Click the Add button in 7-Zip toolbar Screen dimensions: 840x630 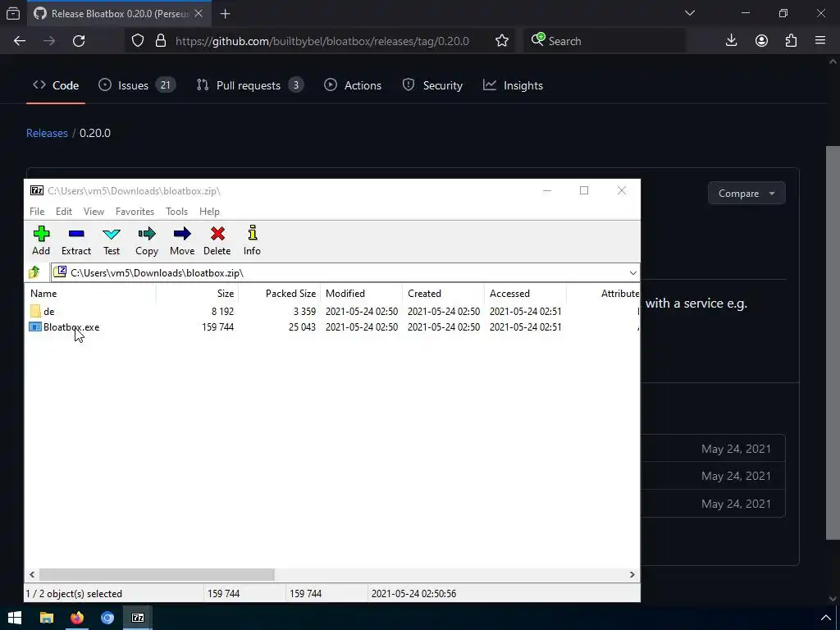tap(41, 240)
